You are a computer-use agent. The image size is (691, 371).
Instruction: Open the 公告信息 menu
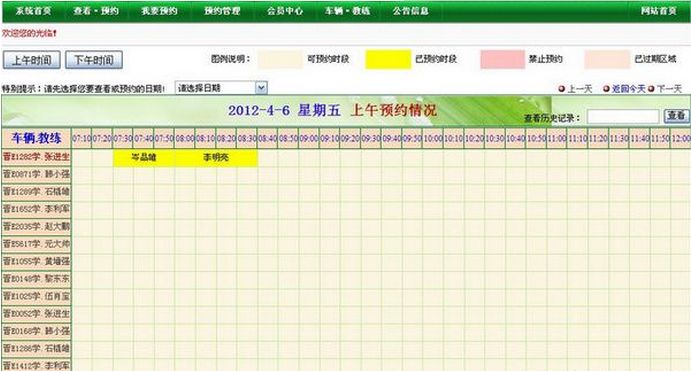pos(411,11)
